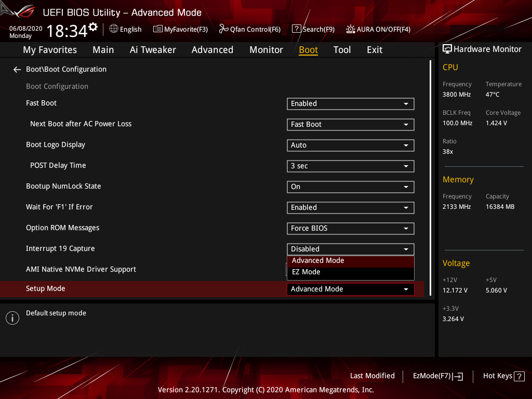Click the 3800 MHz CPU frequency value
The height and width of the screenshot is (399, 532).
[456, 95]
